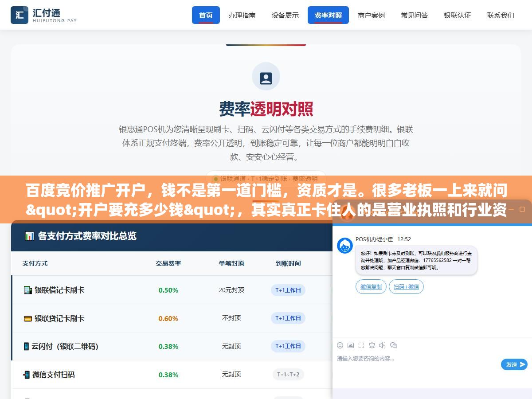Screen dimensions: 532x399
Task: Click the 云闪付 (银联二维码) row label
Action: (x=65, y=346)
